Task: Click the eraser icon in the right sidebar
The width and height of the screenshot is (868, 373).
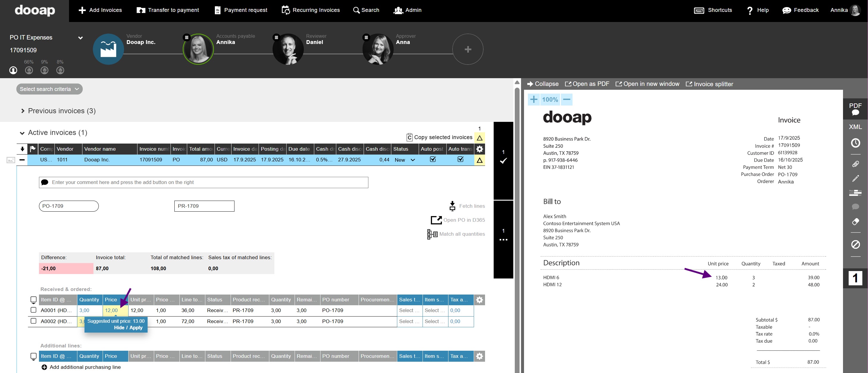Action: (x=855, y=221)
